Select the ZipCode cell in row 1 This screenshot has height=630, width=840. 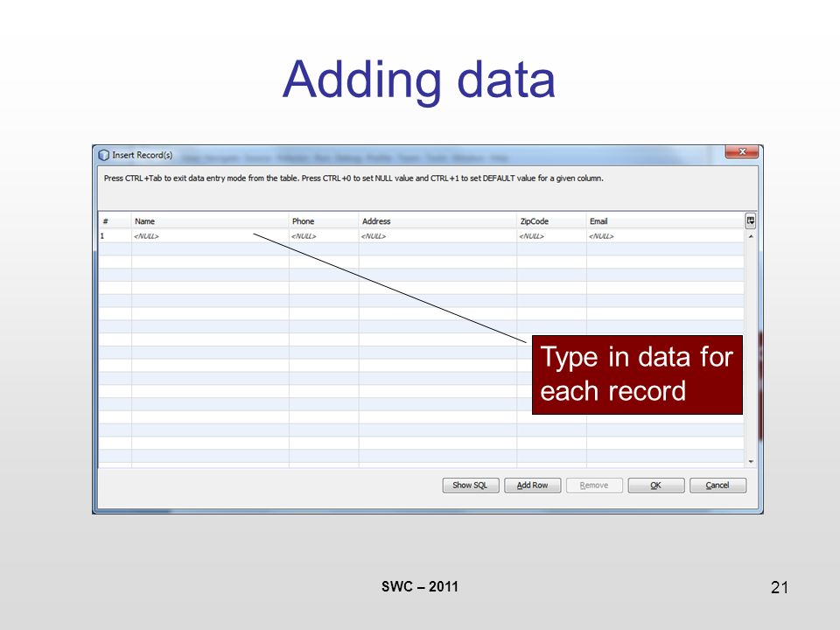pyautogui.click(x=552, y=235)
